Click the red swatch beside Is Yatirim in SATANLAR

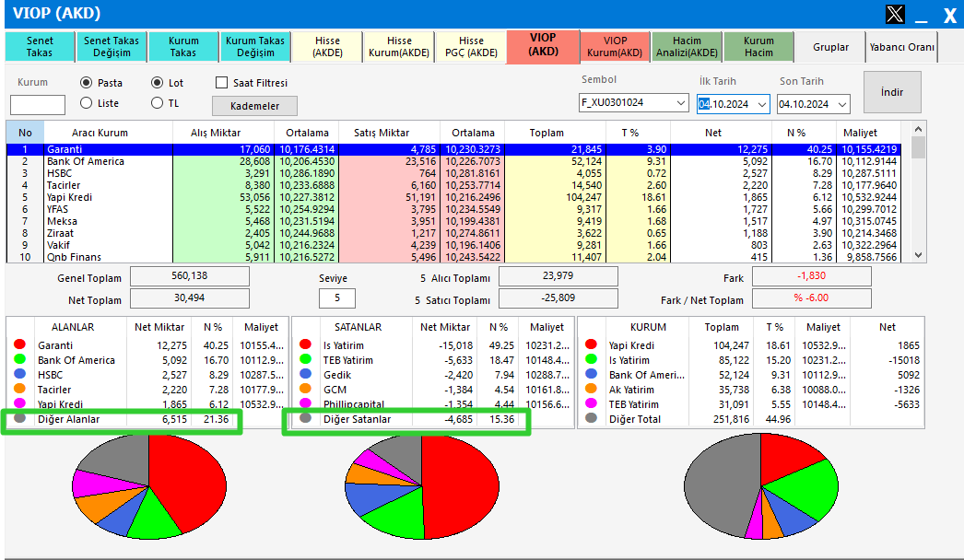pos(306,344)
